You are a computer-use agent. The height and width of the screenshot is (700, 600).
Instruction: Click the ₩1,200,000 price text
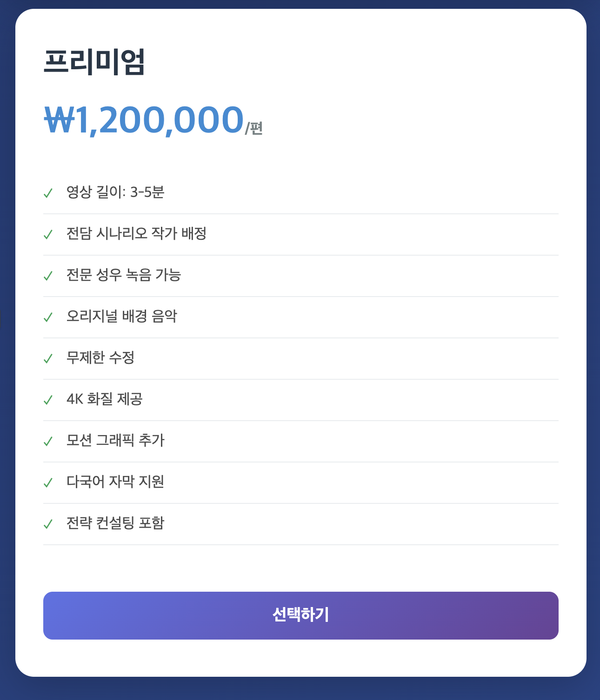(x=144, y=120)
